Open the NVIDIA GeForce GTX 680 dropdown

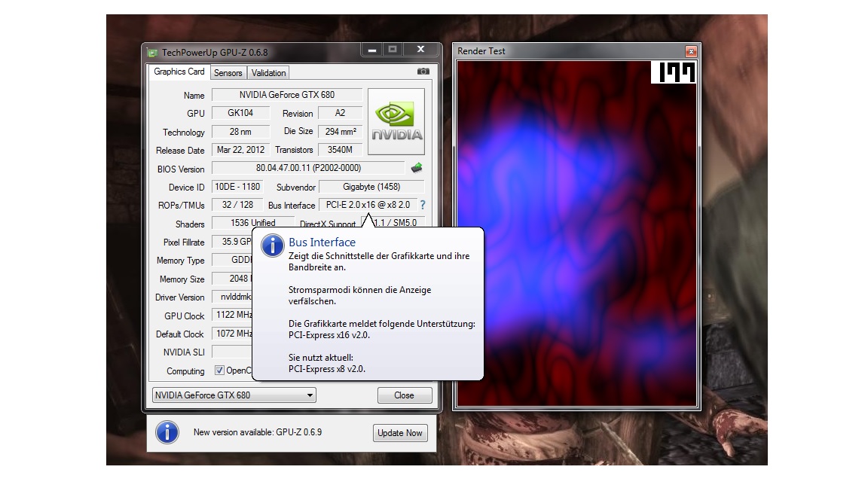coord(234,395)
